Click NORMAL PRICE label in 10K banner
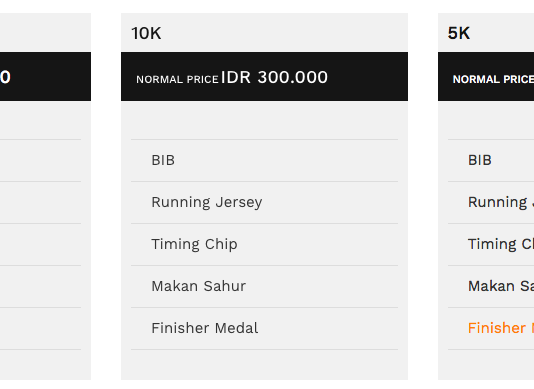The width and height of the screenshot is (534, 389). tap(177, 79)
